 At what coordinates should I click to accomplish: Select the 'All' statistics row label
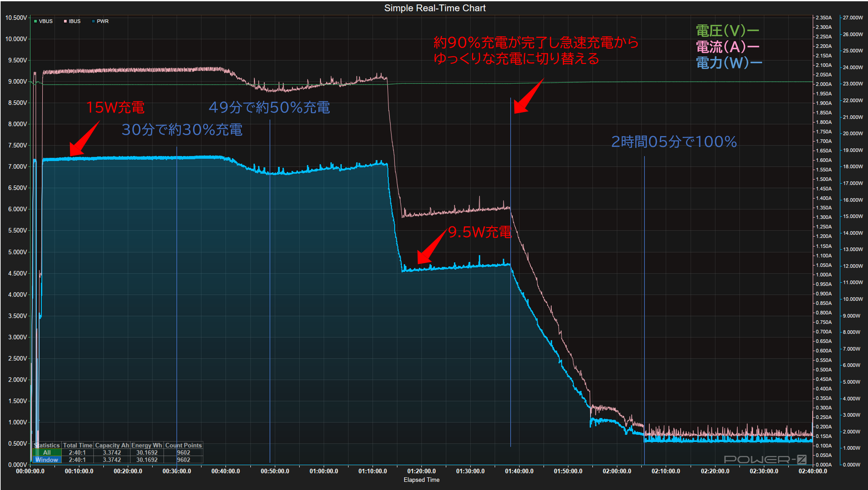(x=47, y=452)
